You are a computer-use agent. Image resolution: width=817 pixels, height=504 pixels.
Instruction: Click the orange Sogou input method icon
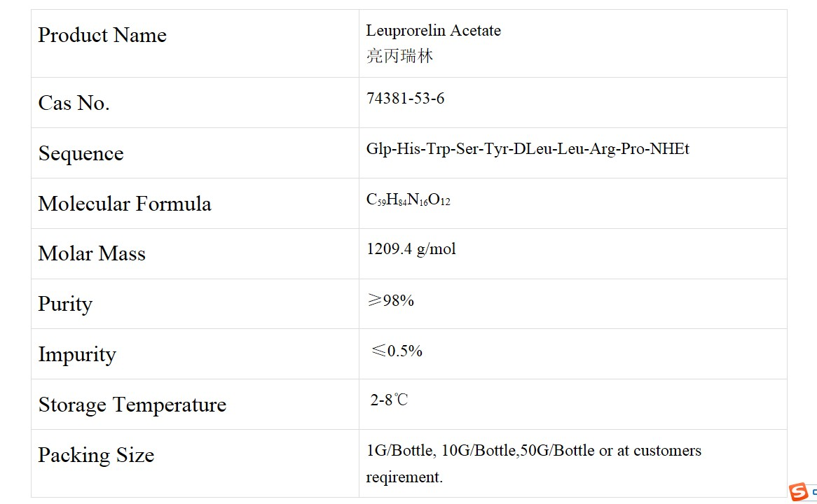coord(798,492)
